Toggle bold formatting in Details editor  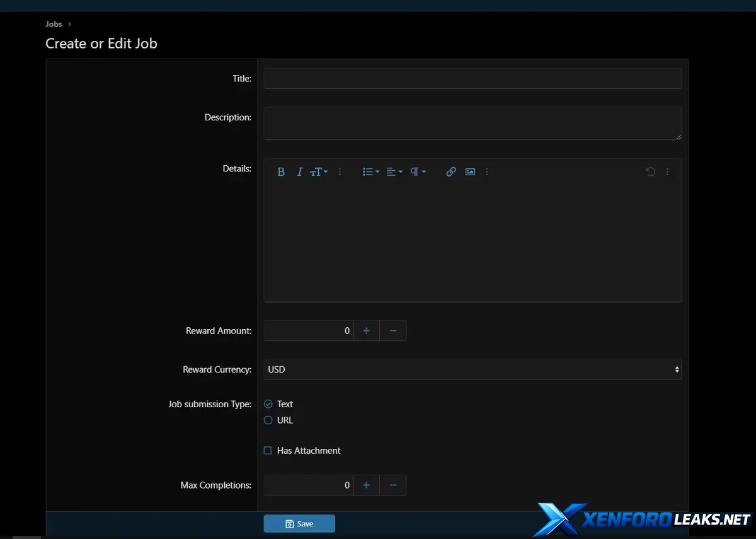pyautogui.click(x=281, y=172)
